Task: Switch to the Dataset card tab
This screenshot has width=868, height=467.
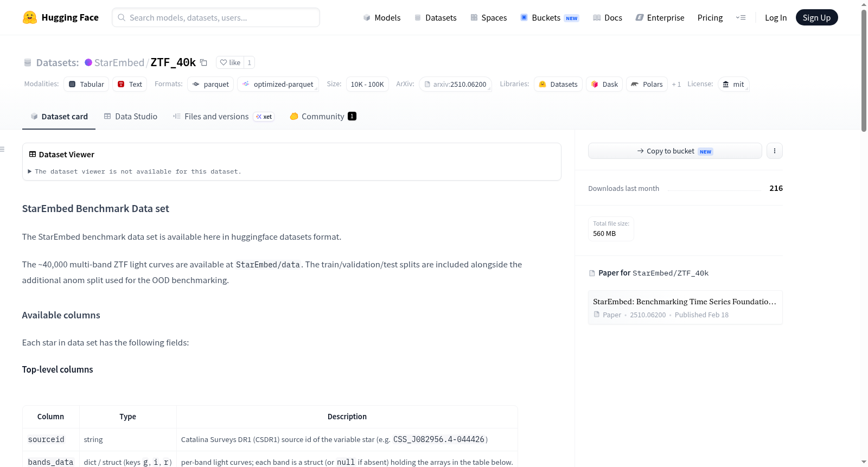Action: 59,116
